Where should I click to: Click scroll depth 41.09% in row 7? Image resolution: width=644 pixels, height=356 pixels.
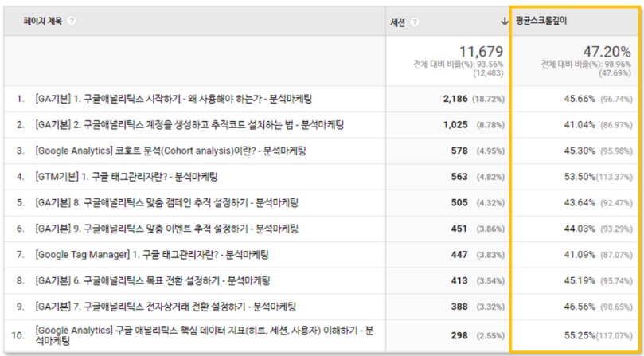(580, 255)
